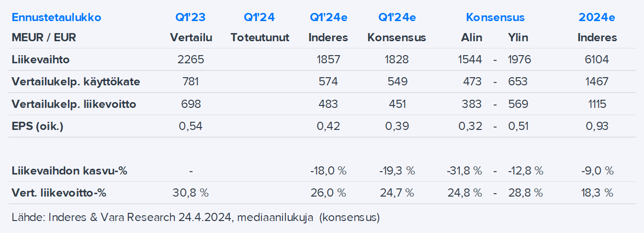
Task: Click the Inderes Q1'24e growth value -18,0 %
Action: pos(328,171)
